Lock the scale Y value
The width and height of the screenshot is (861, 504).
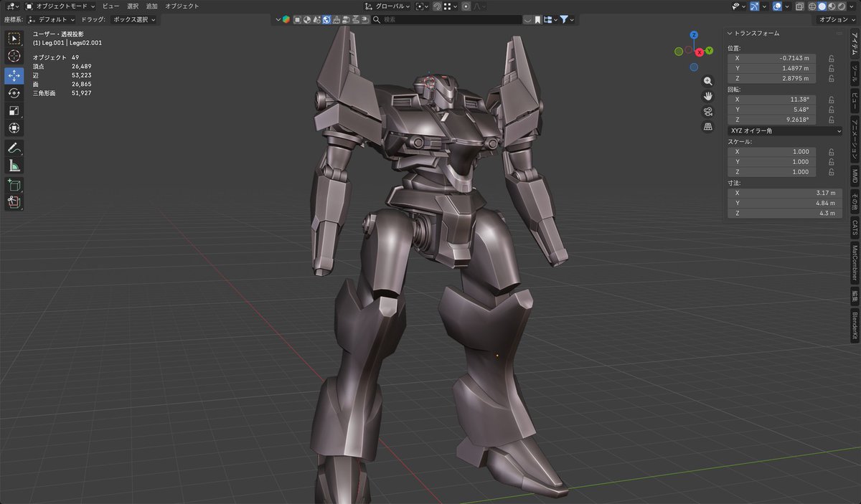click(831, 162)
